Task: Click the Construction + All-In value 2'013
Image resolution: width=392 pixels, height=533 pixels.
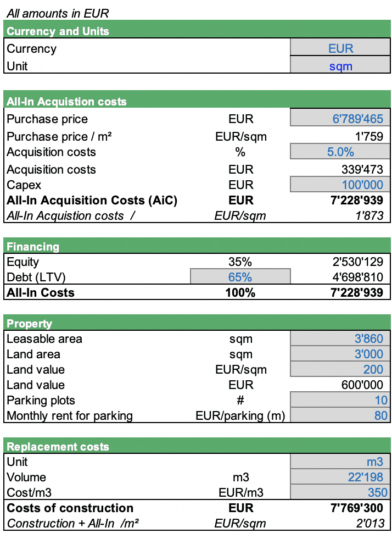Action: tap(370, 523)
